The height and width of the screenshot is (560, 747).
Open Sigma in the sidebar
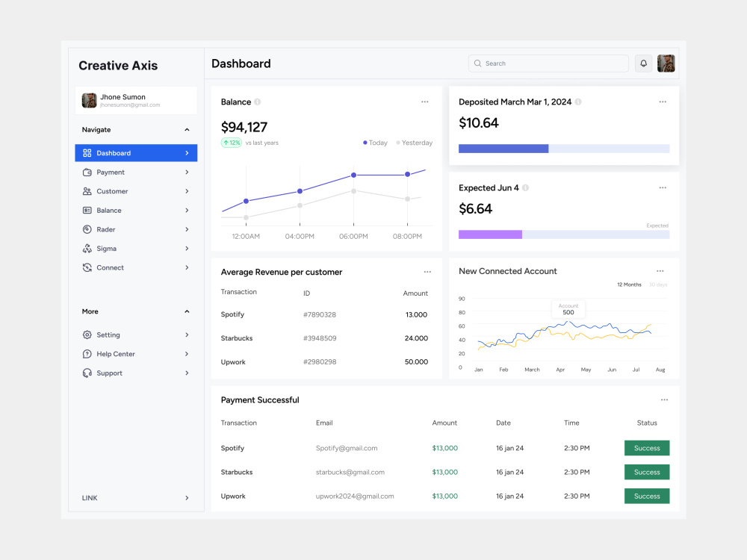136,249
